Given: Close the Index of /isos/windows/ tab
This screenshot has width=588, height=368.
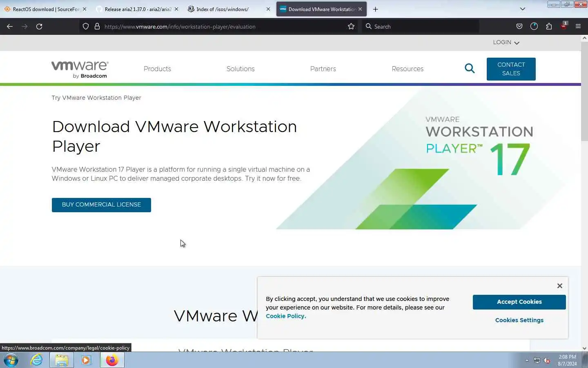Looking at the screenshot, I should (268, 9).
